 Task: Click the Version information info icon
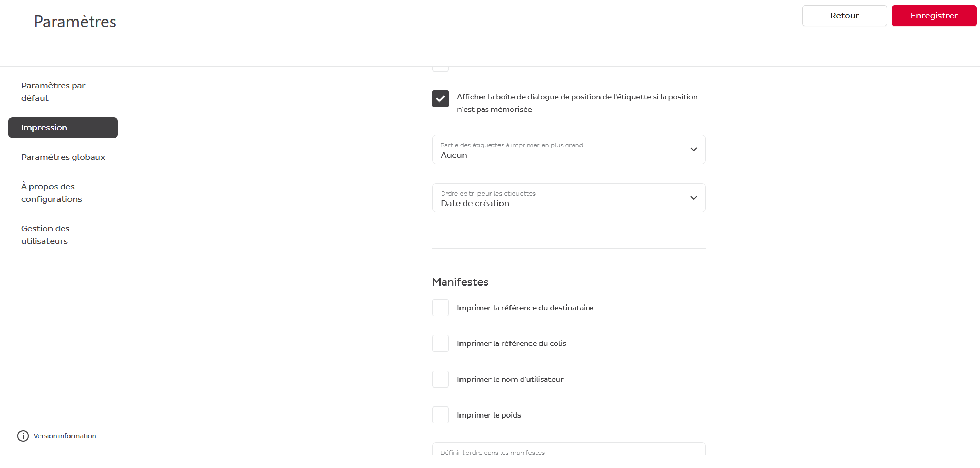click(x=23, y=436)
